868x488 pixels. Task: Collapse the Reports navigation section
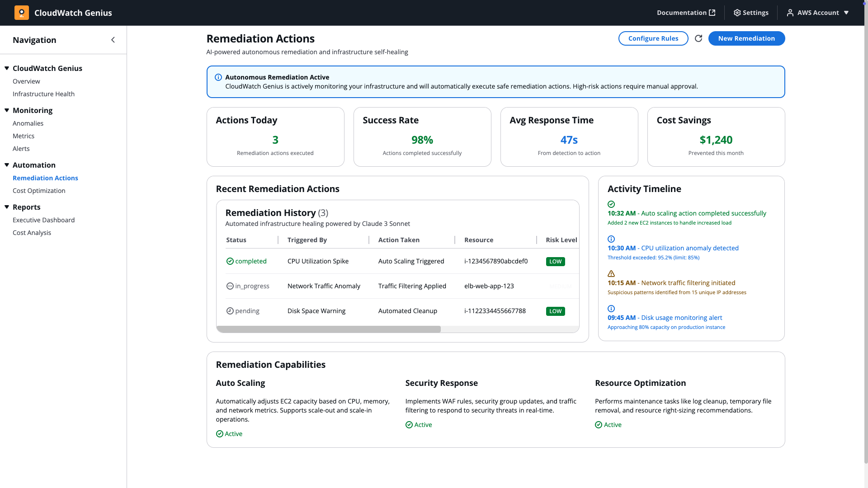(x=7, y=207)
